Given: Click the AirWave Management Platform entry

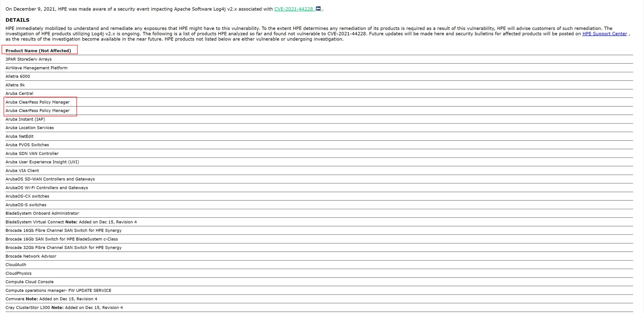Looking at the screenshot, I should pos(36,68).
